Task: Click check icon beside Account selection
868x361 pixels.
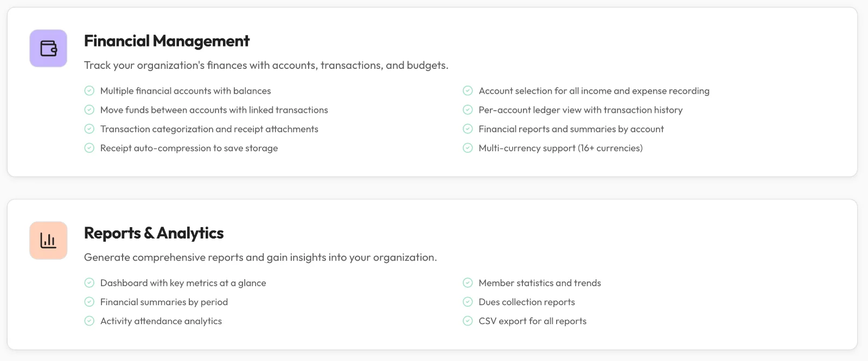Action: click(468, 91)
